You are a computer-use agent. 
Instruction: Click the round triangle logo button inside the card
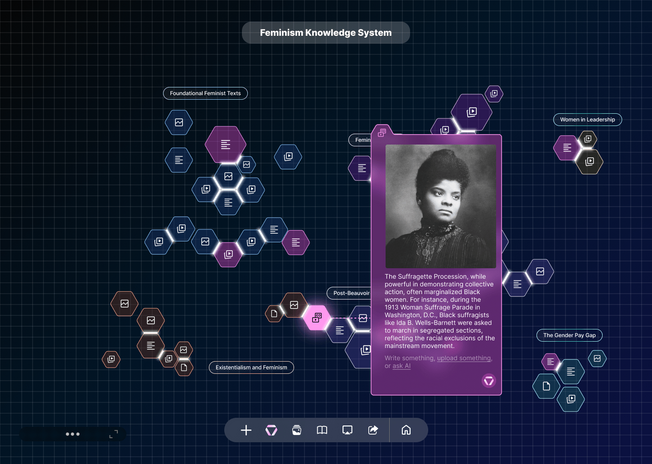pyautogui.click(x=489, y=380)
